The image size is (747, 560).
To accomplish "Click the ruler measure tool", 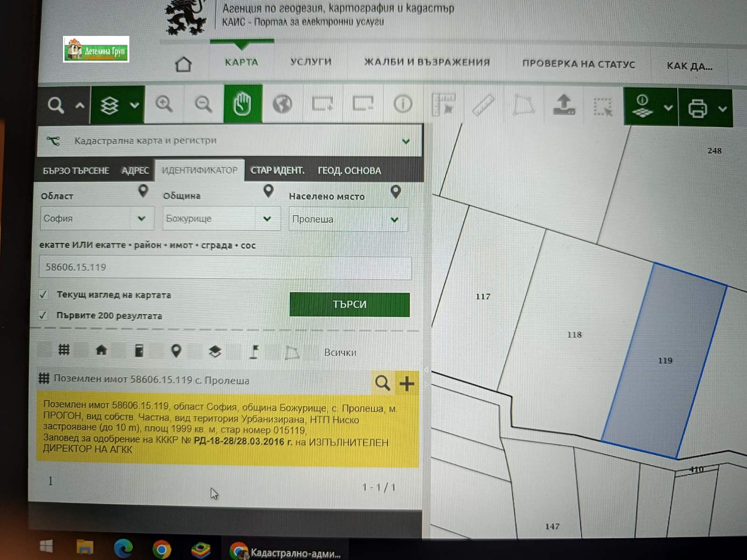I will [x=483, y=105].
